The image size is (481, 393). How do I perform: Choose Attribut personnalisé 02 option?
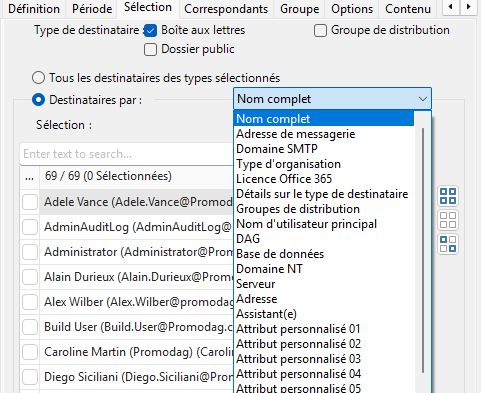(324, 344)
